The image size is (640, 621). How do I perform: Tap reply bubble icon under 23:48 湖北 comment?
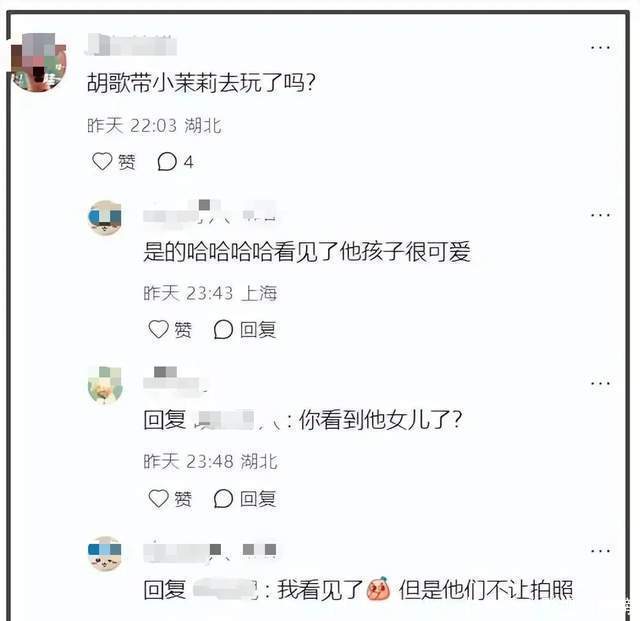pos(223,498)
